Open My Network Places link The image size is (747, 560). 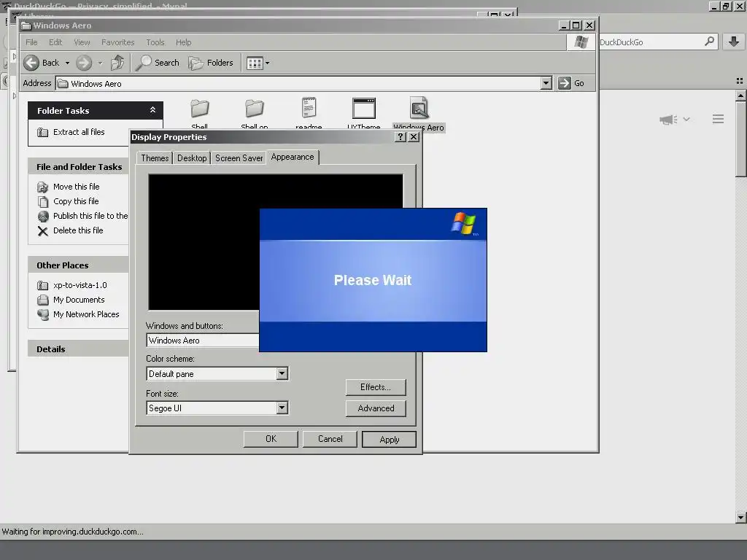(86, 314)
